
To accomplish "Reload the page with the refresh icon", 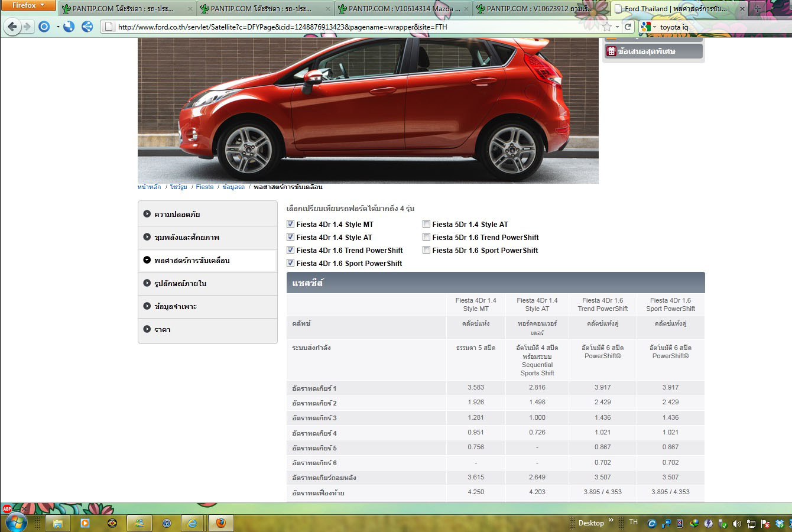I will 628,27.
